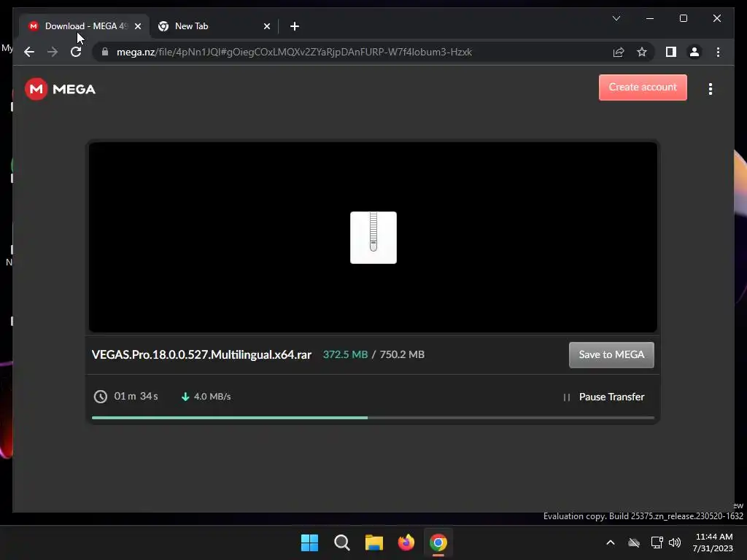Open Chrome side panel icon
Viewport: 747px width, 560px height.
pyautogui.click(x=671, y=52)
